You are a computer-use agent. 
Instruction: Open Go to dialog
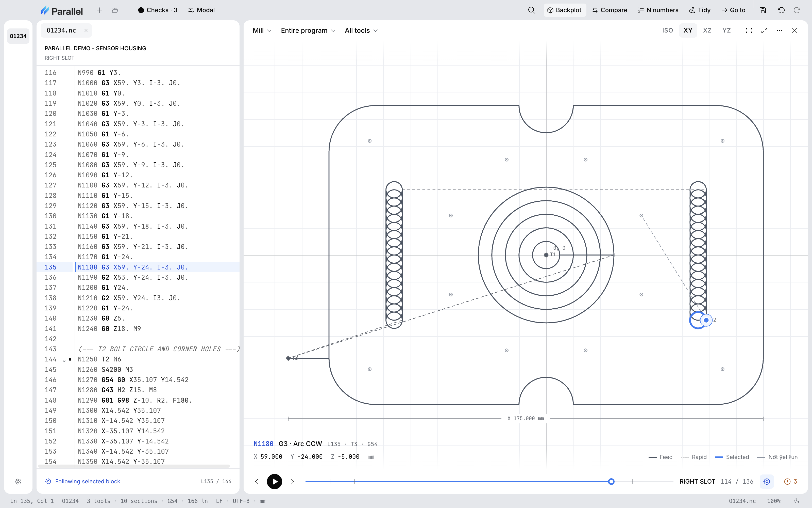click(733, 10)
